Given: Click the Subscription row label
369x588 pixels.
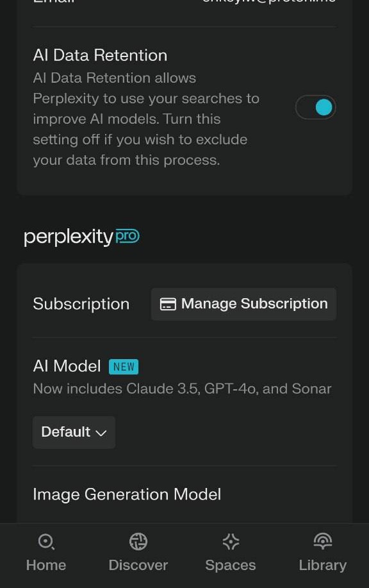Looking at the screenshot, I should pyautogui.click(x=81, y=304).
